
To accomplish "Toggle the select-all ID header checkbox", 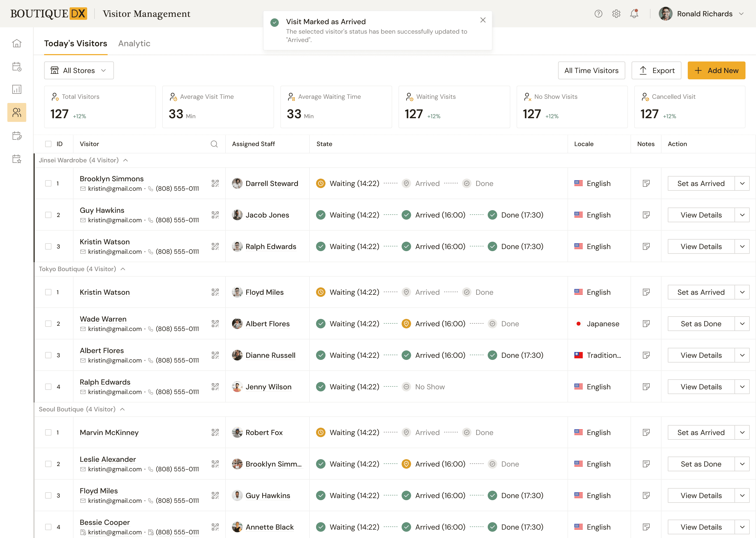I will [48, 144].
